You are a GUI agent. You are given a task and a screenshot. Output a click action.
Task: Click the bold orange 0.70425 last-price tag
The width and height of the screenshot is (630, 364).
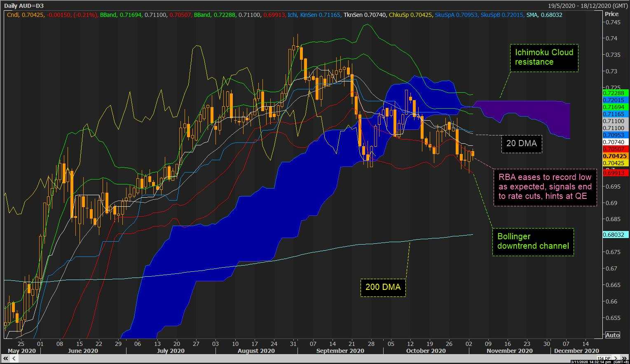click(615, 156)
